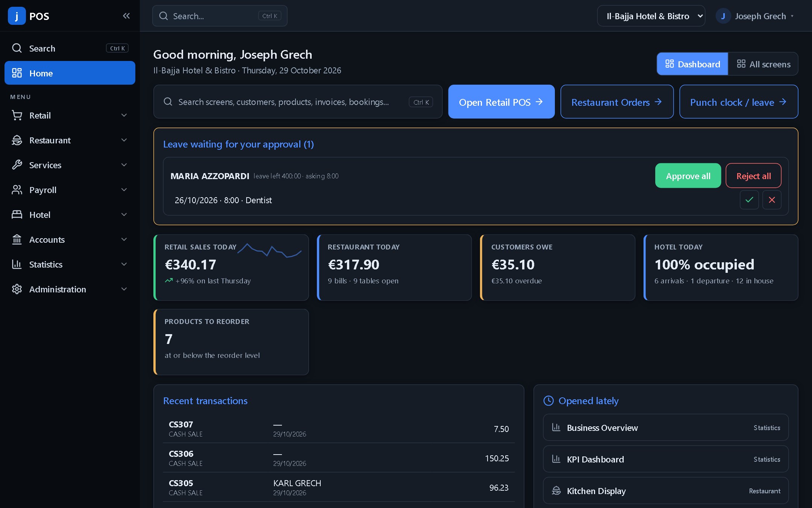Screen dimensions: 812x508
Task: Click the Joseph Grech avatar circle
Action: (723, 16)
